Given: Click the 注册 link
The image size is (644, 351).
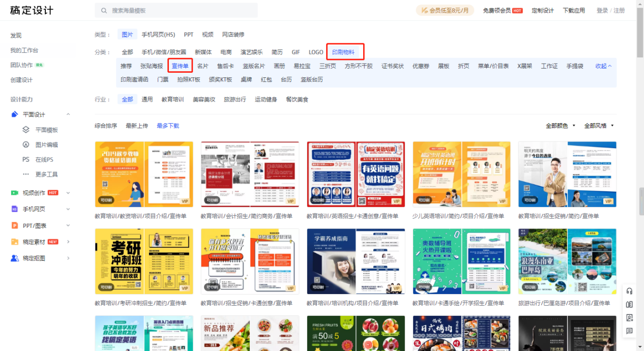Looking at the screenshot, I should [x=619, y=10].
